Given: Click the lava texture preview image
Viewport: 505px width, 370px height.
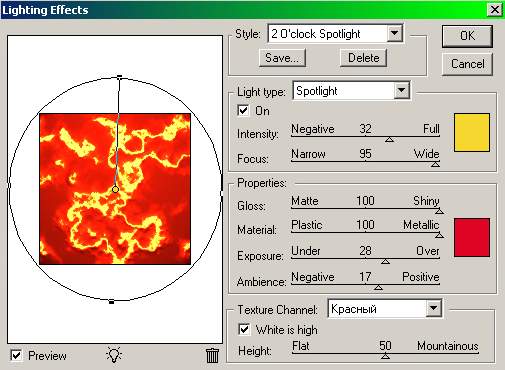Looking at the screenshot, I should coord(115,189).
